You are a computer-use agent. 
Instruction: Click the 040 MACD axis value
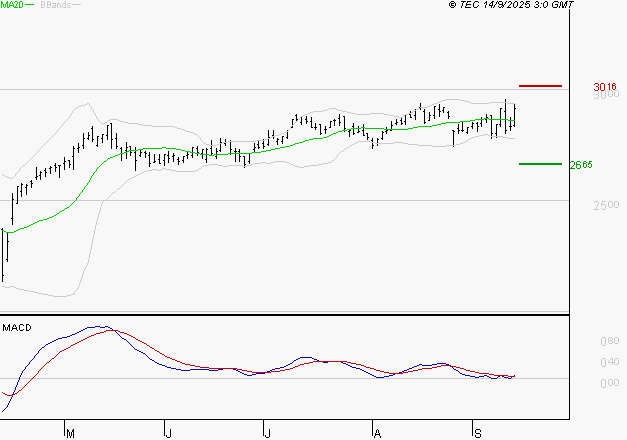[x=609, y=362]
